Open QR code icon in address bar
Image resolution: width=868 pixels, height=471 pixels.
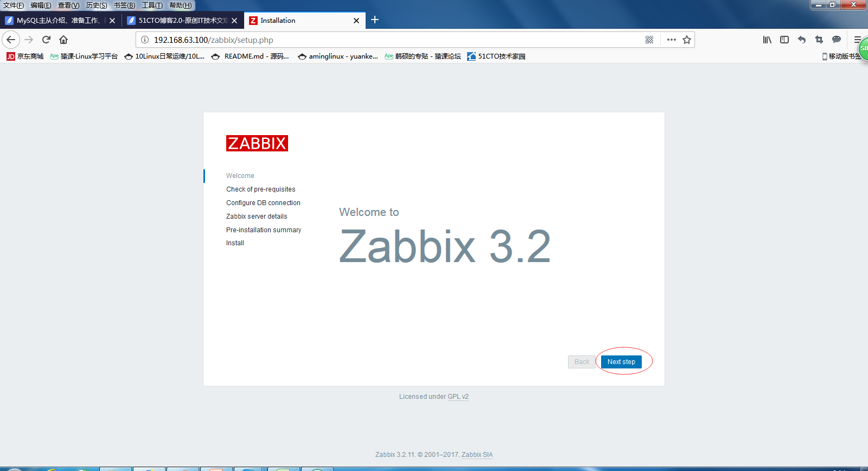pos(649,40)
